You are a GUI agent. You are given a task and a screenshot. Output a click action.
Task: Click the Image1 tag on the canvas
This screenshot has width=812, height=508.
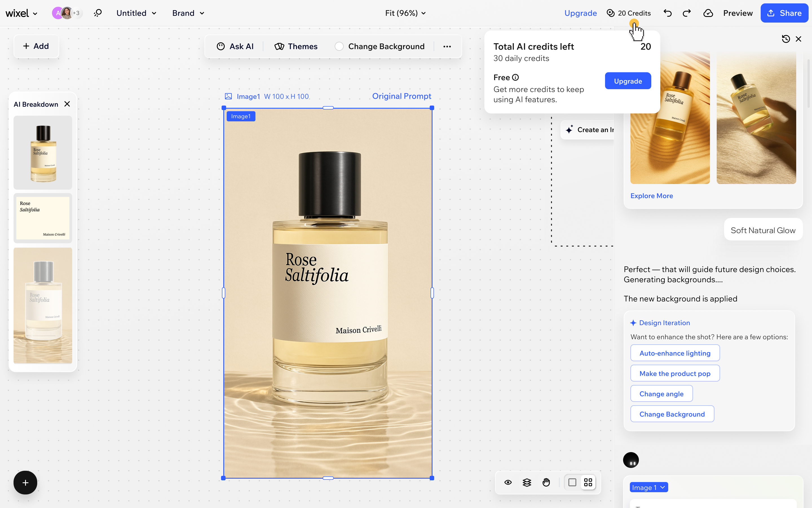coord(241,116)
